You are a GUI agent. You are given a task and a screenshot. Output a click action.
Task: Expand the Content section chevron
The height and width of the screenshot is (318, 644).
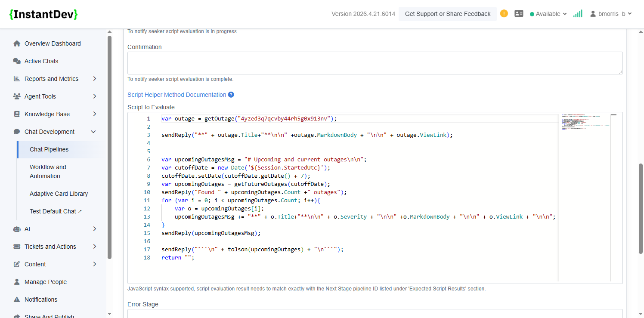click(95, 264)
